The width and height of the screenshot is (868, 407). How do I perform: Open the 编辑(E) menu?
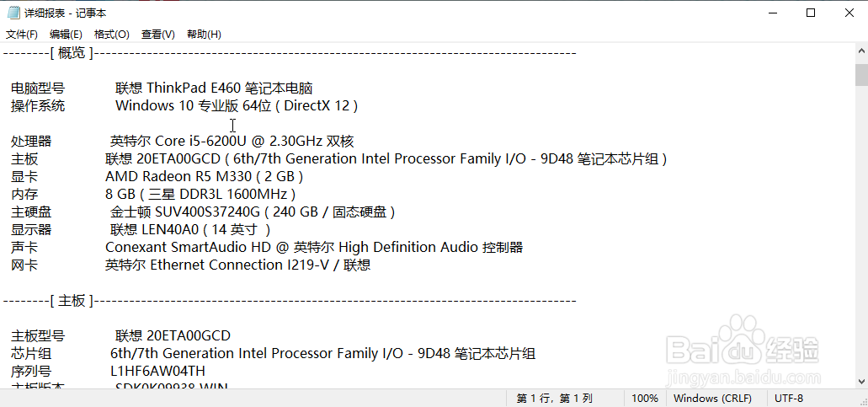66,35
